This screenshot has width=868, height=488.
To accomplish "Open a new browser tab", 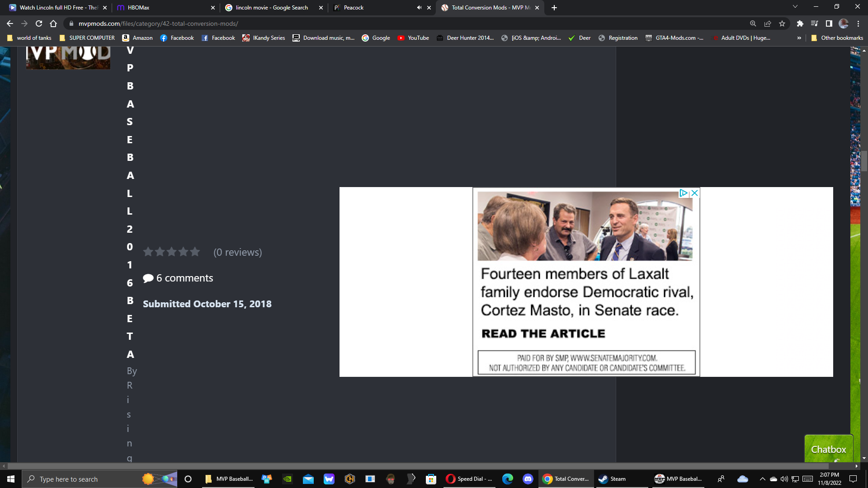I will (554, 8).
